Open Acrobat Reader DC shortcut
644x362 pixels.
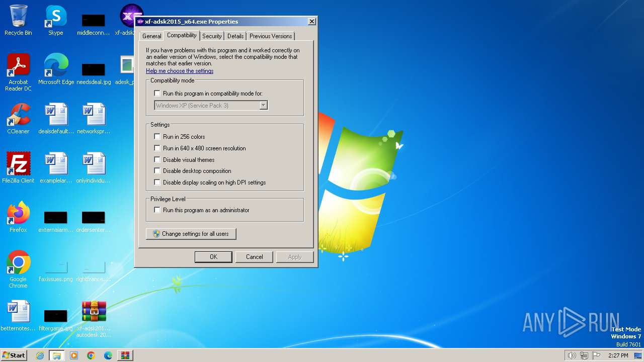18,72
